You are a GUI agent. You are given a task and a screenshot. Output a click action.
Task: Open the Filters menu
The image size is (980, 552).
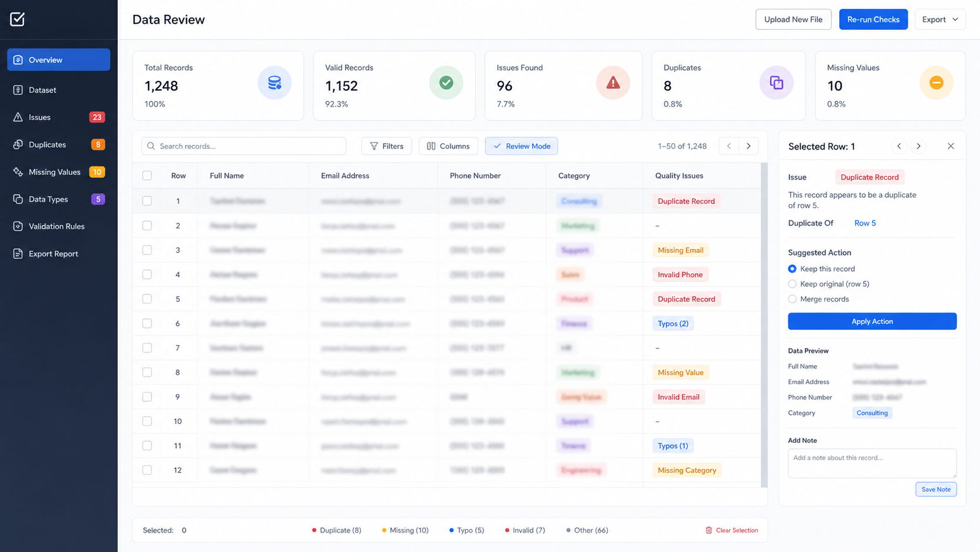[387, 146]
